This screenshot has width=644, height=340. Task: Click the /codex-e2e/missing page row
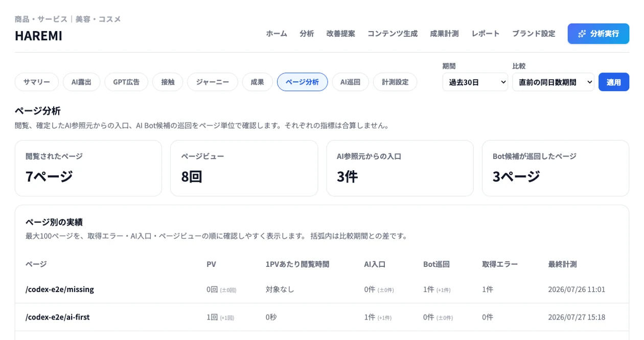click(x=322, y=289)
